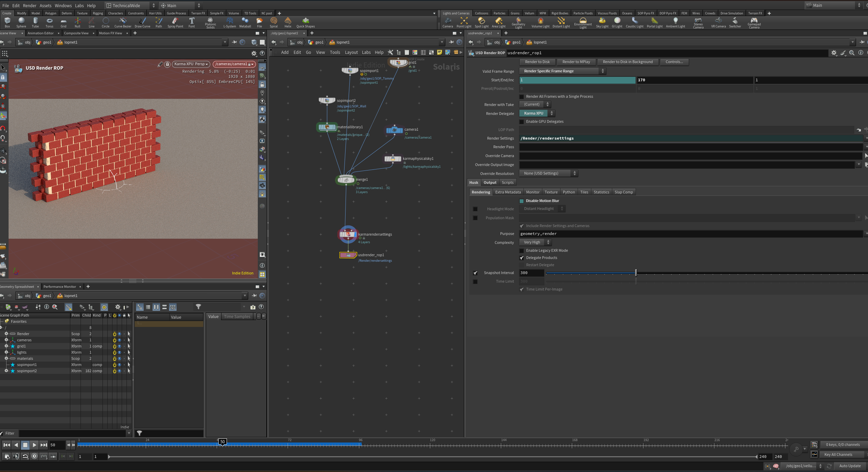Screen dimensions: 868x472
Task: Click Render to MPlay button
Action: pyautogui.click(x=576, y=62)
